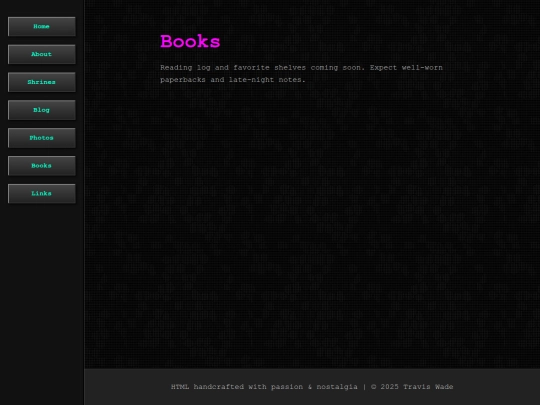Screen dimensions: 540x405
Task: Visit the Blog page
Action: [42, 110]
